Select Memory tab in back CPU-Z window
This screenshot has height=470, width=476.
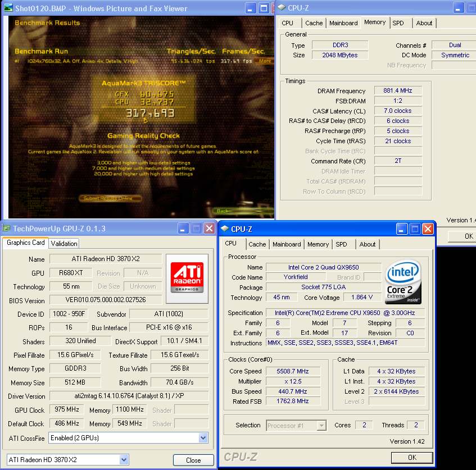375,22
